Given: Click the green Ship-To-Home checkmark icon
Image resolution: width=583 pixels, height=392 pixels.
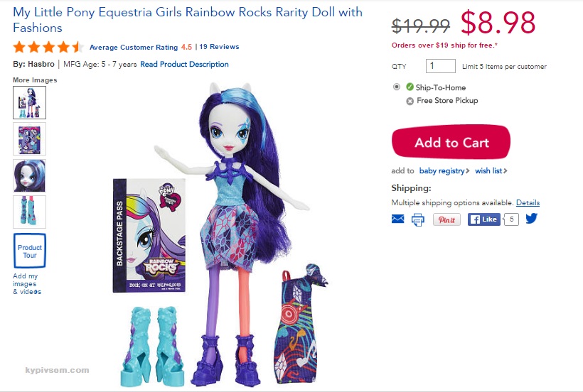Looking at the screenshot, I should point(410,87).
